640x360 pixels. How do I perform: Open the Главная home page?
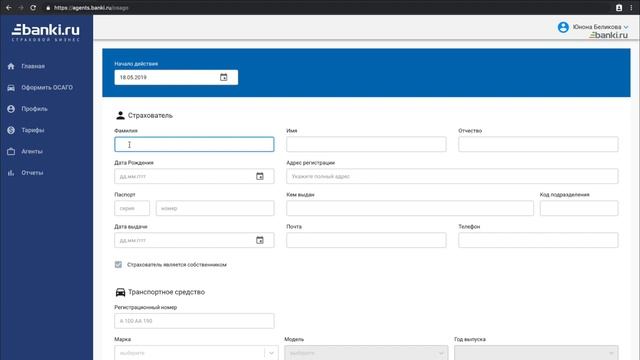(33, 66)
